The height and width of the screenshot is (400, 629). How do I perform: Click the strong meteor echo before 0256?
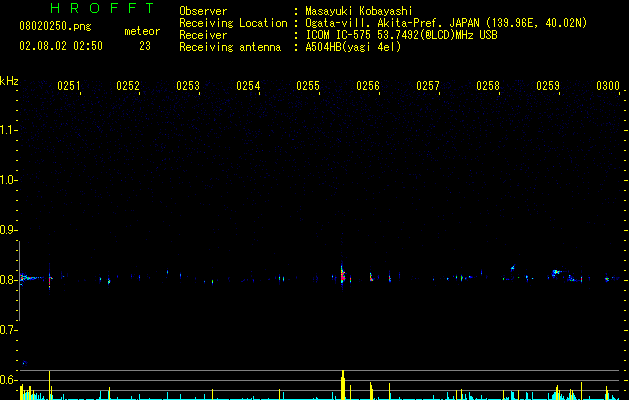[343, 274]
